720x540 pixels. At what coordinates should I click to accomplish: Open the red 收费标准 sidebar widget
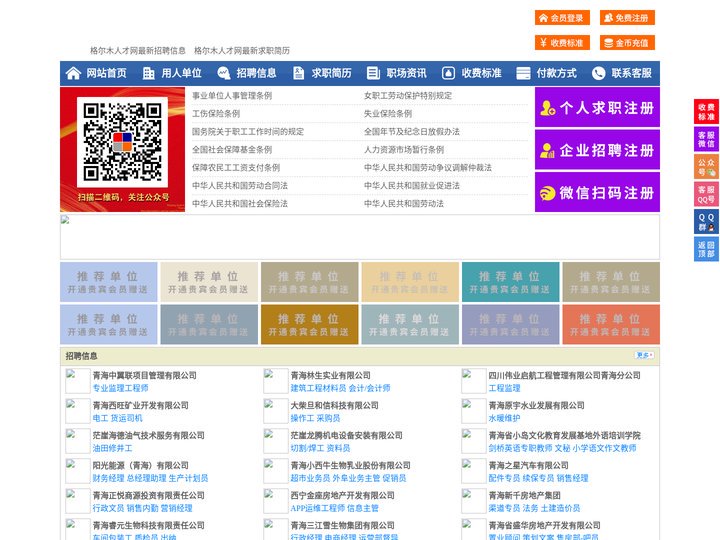706,112
